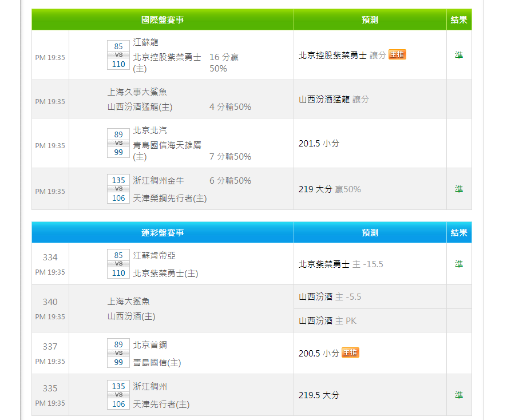Screen dimensions: 519x420
Task: Click the 結果 header in the green table
Action: (x=459, y=19)
